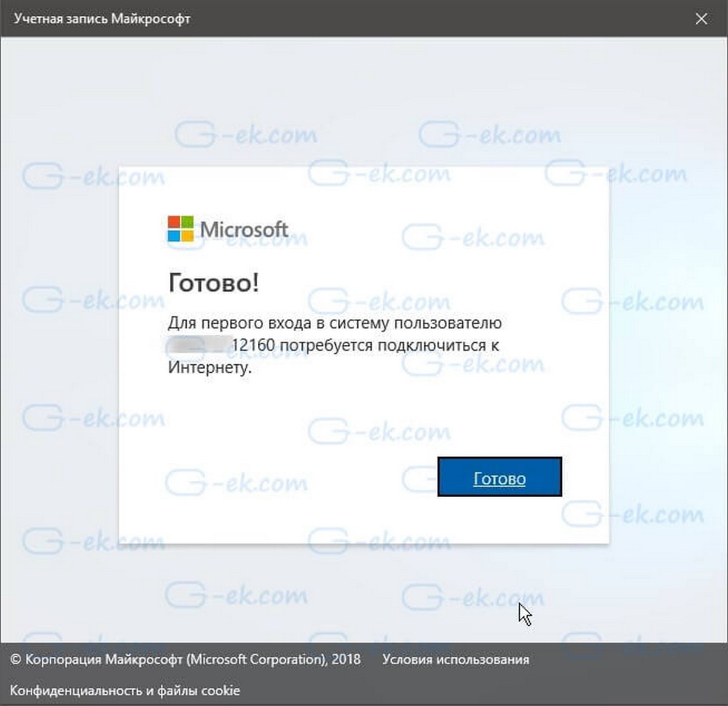The width and height of the screenshot is (728, 706).
Task: Close the Учетная запись Майкрософт window
Action: coord(701,19)
